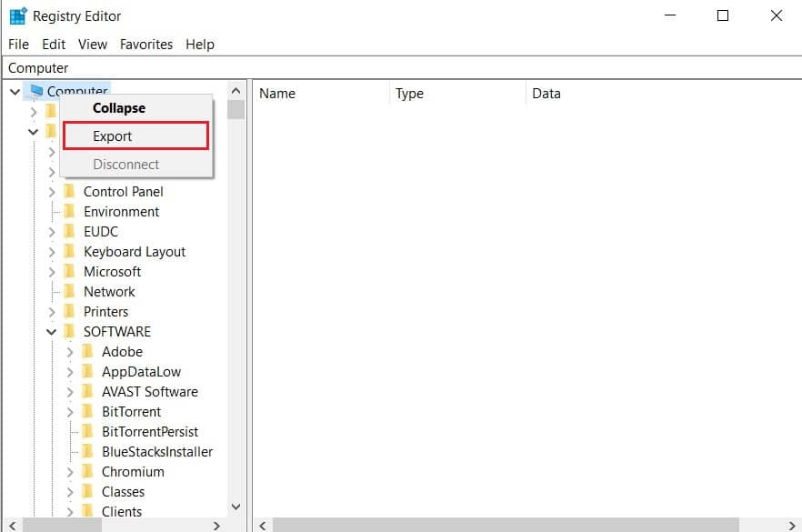Click the Name column header

pos(277,94)
